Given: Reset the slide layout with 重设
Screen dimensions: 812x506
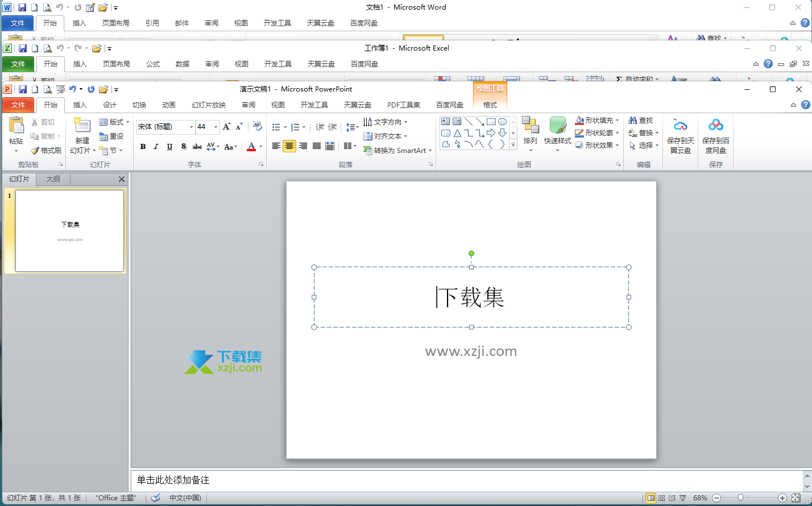Looking at the screenshot, I should [x=111, y=136].
